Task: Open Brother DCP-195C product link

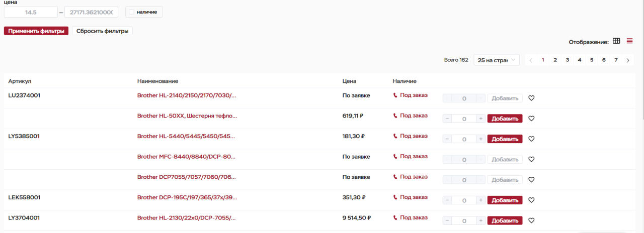Action: 186,197
